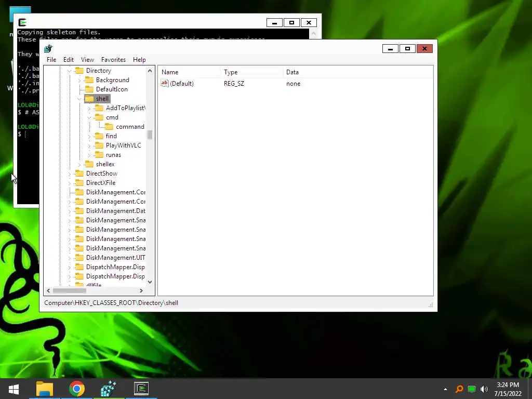This screenshot has width=532, height=399.
Task: Select the DirectXFile folder icon
Action: tap(79, 183)
